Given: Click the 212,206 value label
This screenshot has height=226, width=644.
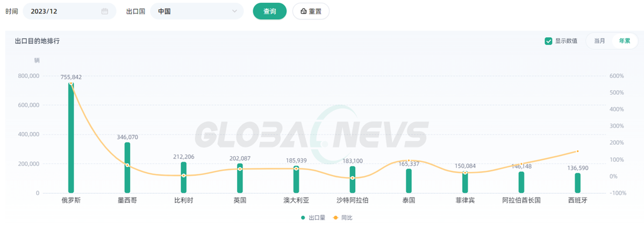Looking at the screenshot, I should coord(184,157).
